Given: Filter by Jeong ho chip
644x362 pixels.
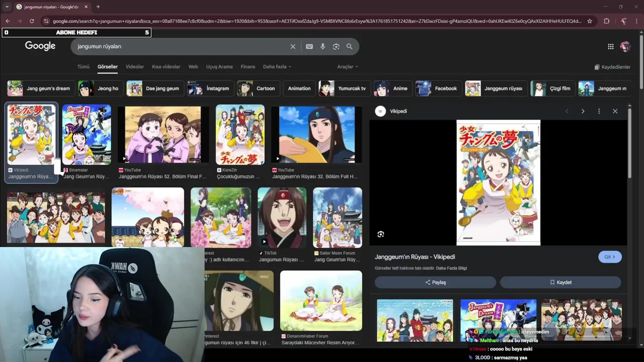Looking at the screenshot, I should [x=101, y=88].
